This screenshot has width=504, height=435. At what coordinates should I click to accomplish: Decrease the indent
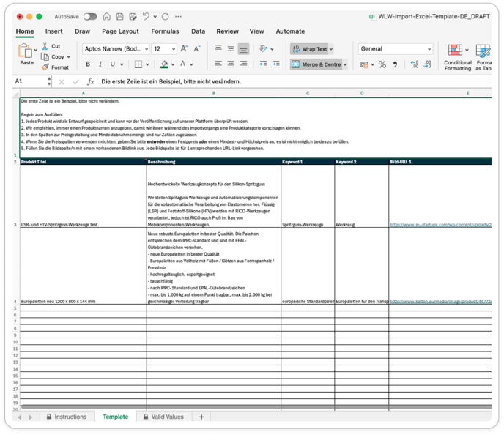263,64
